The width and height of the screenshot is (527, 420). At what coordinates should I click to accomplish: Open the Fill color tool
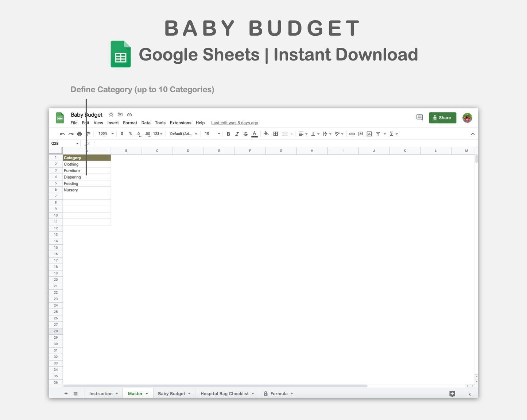point(266,133)
